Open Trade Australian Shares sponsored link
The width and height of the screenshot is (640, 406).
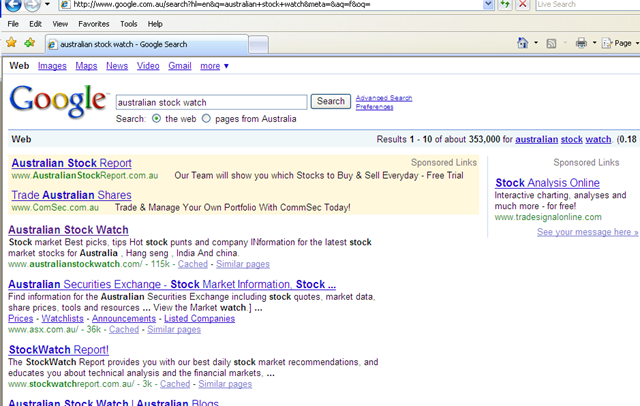(x=71, y=195)
